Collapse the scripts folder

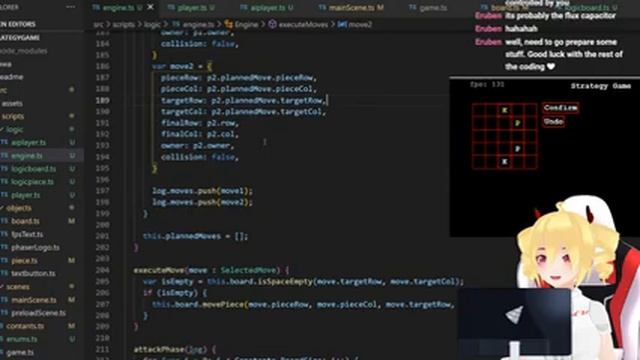click(13, 117)
